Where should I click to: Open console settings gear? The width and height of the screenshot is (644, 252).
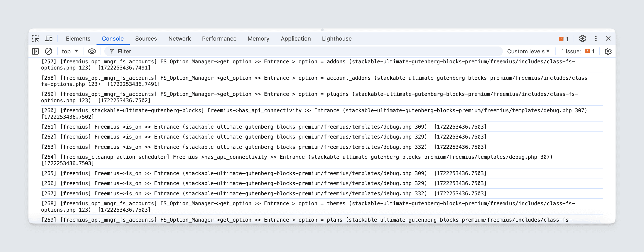tap(608, 51)
